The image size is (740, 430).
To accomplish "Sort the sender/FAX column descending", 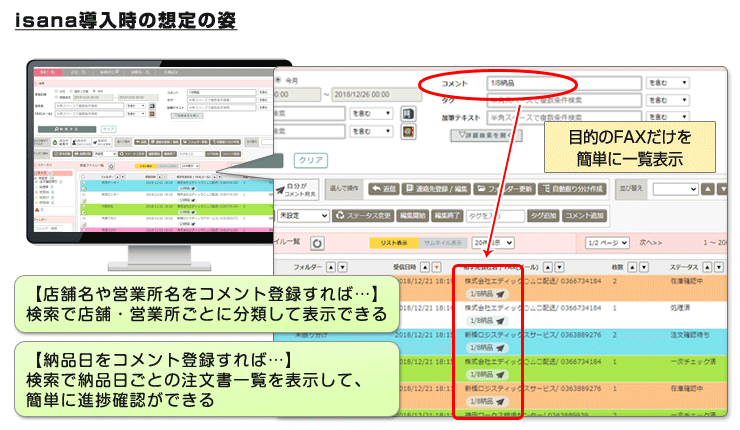I will click(x=559, y=267).
